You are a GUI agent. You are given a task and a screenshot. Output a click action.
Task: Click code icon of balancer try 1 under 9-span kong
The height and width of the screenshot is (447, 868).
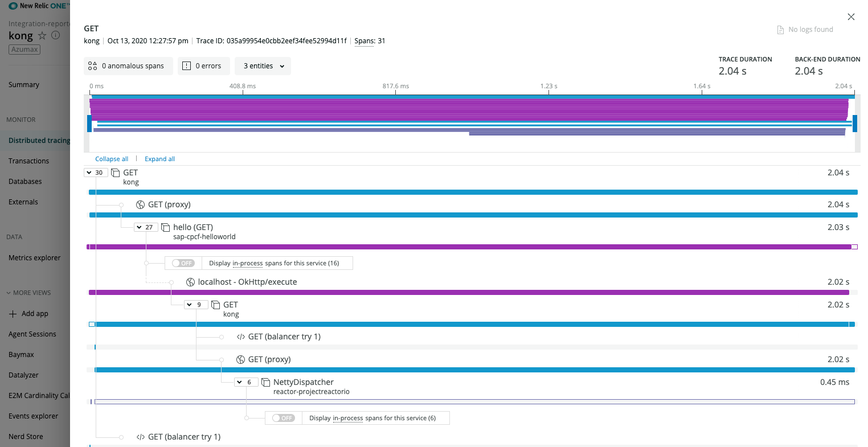click(x=241, y=337)
